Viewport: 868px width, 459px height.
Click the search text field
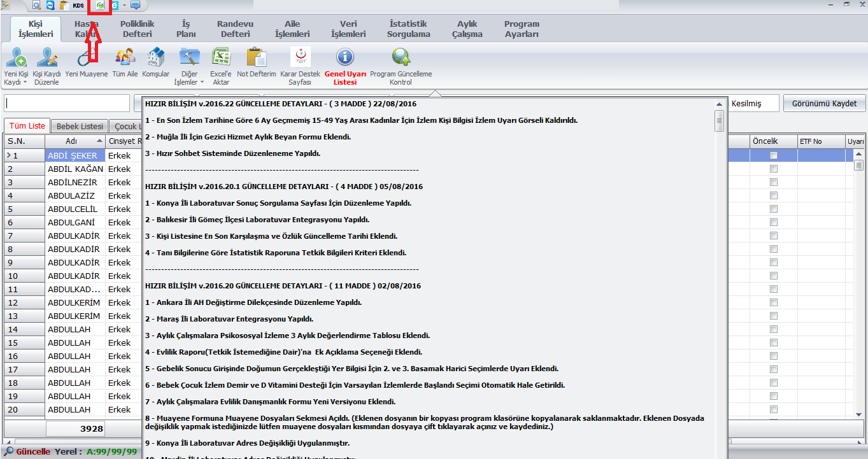66,103
